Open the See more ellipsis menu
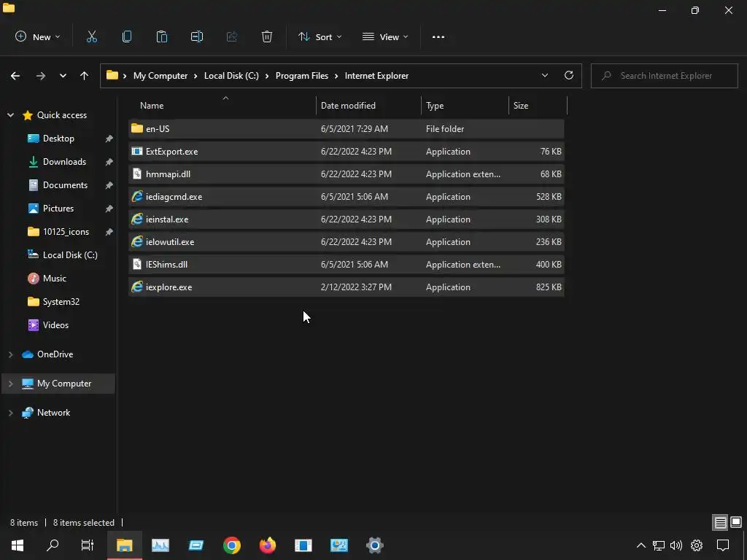Screen dimensions: 747x560 [x=438, y=37]
